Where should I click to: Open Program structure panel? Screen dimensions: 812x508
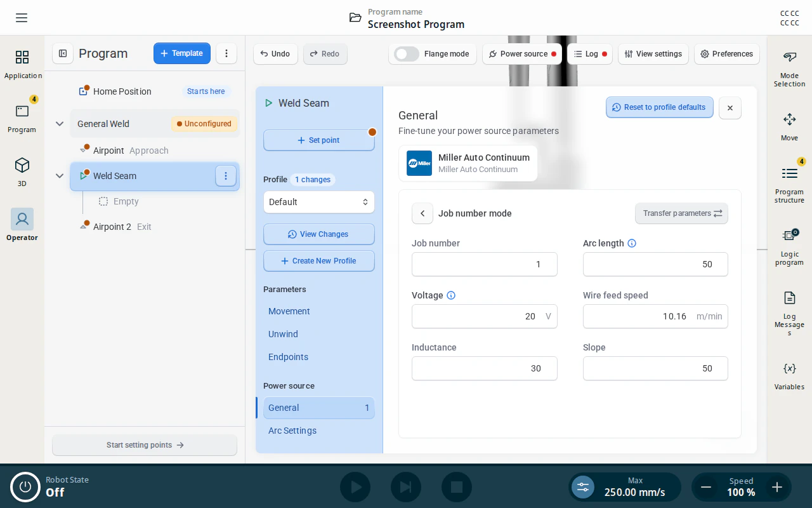click(x=789, y=185)
